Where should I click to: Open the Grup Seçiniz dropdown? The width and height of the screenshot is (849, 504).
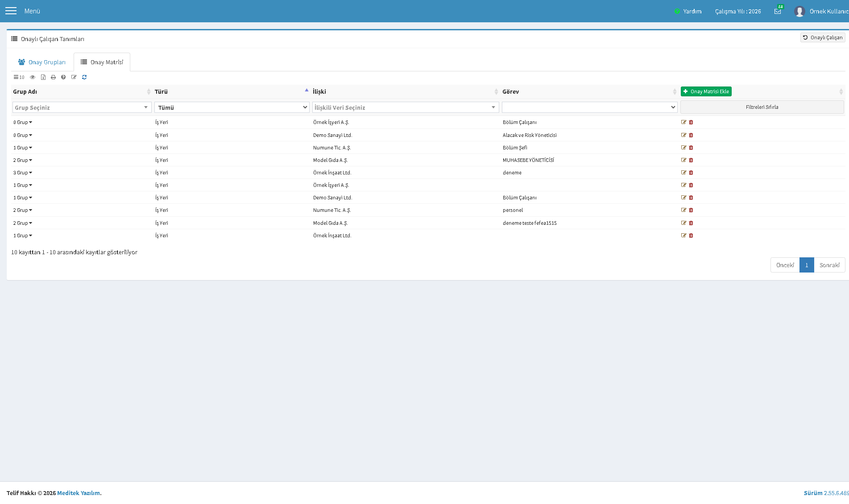tap(82, 107)
